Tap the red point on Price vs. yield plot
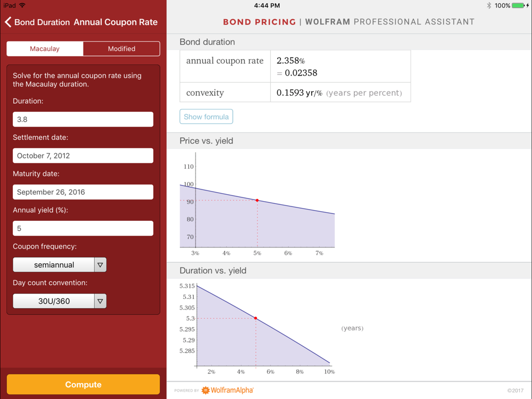Screen dimensions: 532x399 coord(257,201)
